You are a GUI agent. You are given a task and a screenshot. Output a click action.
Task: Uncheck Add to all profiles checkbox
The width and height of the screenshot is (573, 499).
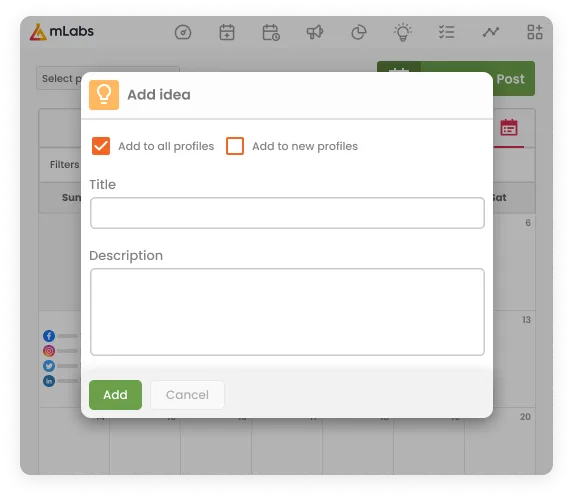[x=101, y=146]
